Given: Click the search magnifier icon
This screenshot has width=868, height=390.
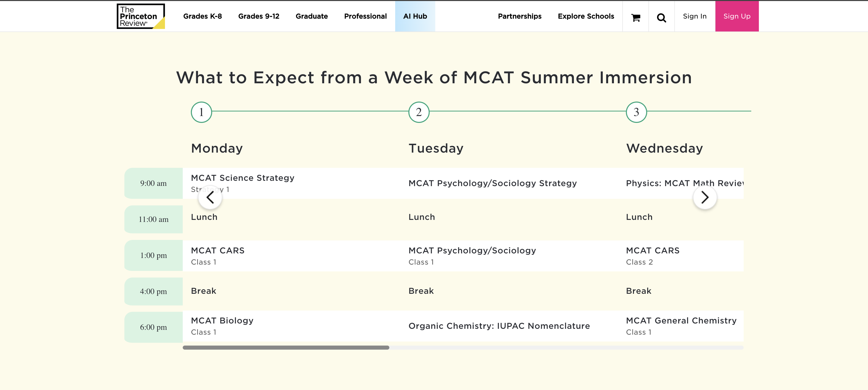Looking at the screenshot, I should pyautogui.click(x=661, y=17).
